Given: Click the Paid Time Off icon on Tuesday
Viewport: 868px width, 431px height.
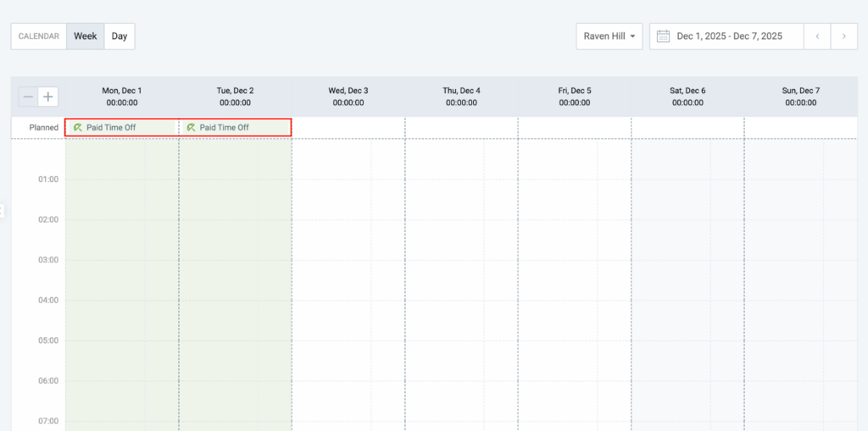Looking at the screenshot, I should [191, 128].
